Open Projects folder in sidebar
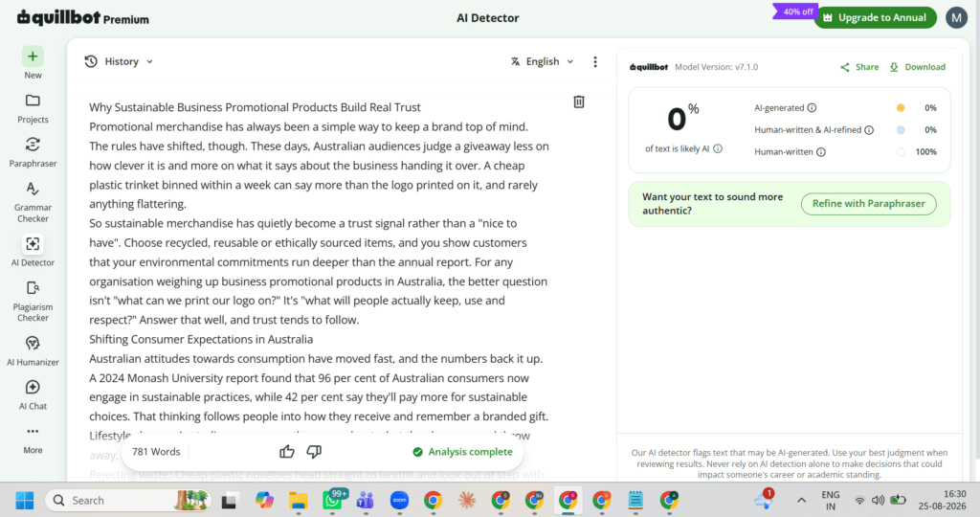980x517 pixels. pos(33,101)
